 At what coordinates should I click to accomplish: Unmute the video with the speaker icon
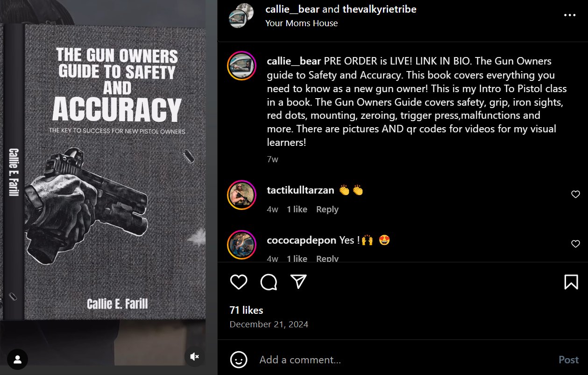click(195, 357)
